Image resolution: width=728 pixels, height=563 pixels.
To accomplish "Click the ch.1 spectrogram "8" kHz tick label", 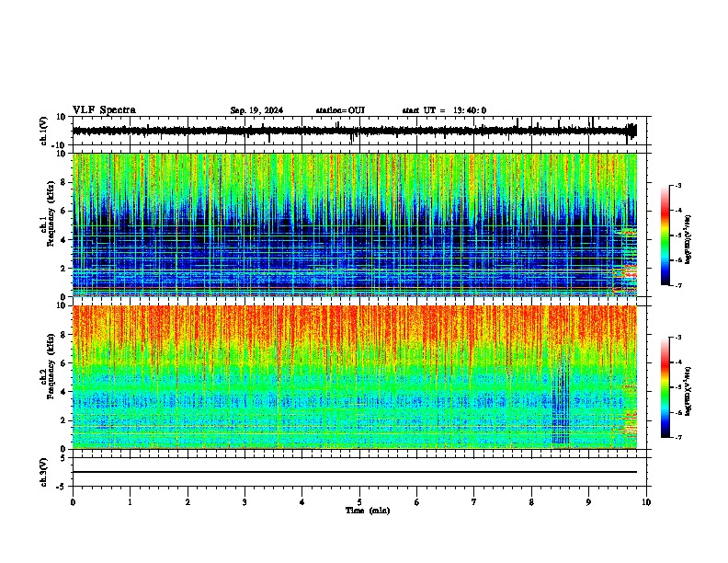I will click(63, 182).
